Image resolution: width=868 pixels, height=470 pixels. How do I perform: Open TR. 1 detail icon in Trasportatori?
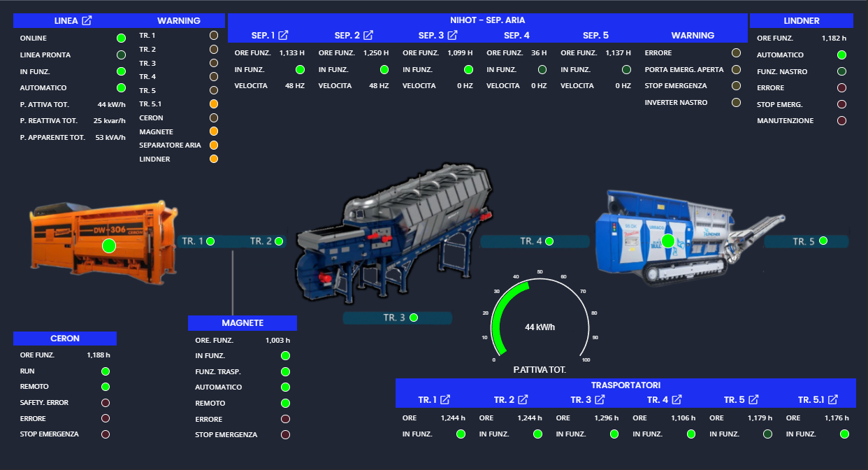point(444,400)
